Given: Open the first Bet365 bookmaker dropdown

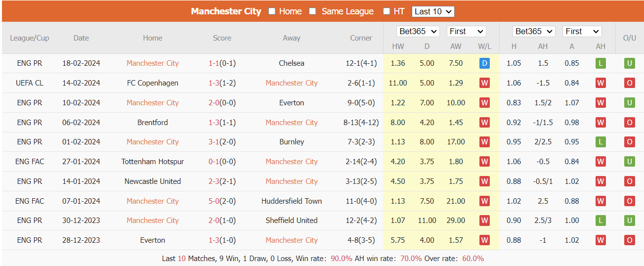Looking at the screenshot, I should pos(418,32).
